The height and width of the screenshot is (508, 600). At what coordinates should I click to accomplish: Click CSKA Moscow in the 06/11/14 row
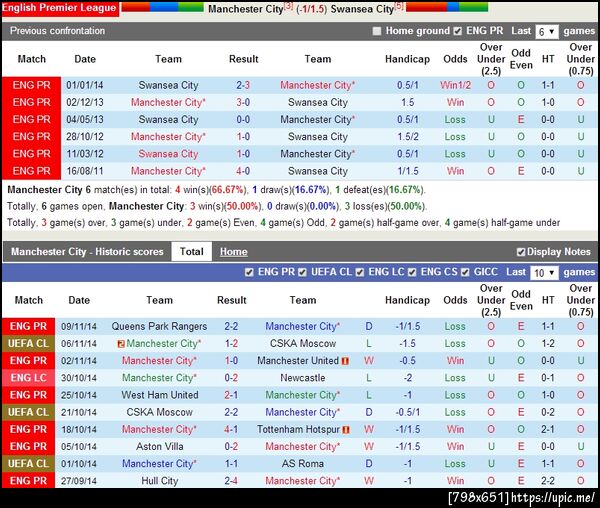coord(303,344)
